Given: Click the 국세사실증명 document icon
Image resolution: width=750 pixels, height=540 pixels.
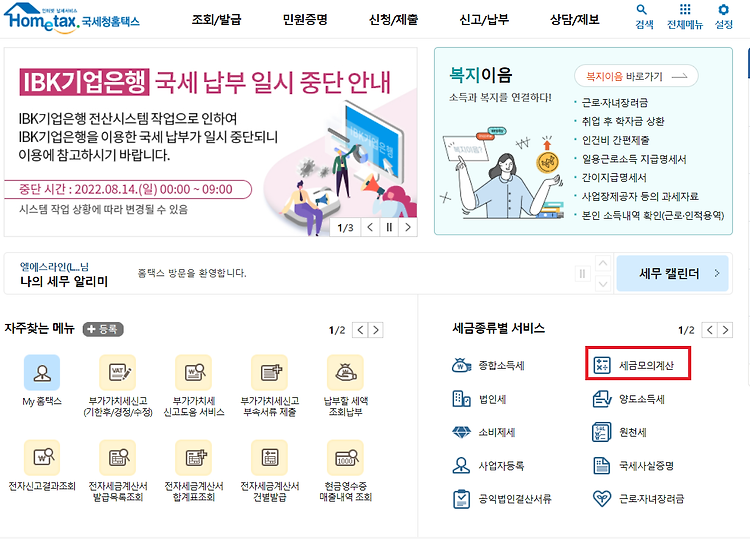Looking at the screenshot, I should coord(602,465).
